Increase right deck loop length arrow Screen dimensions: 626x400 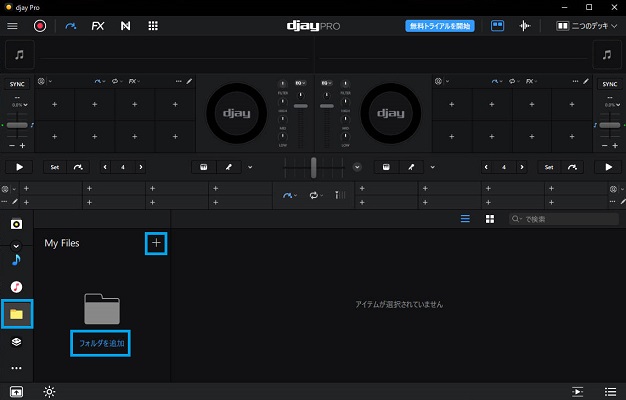click(x=521, y=167)
